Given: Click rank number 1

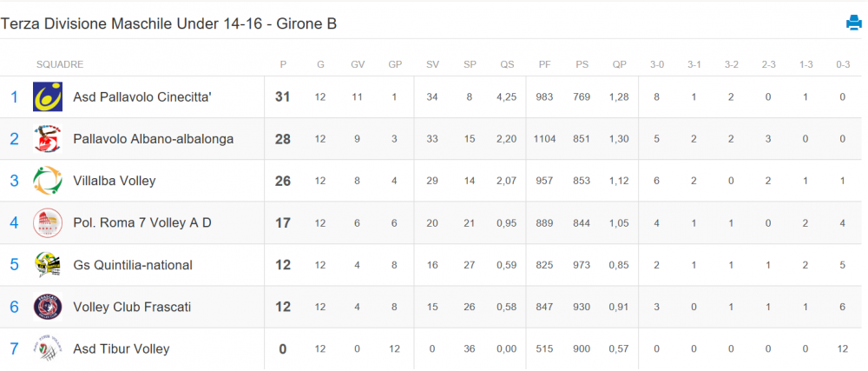Looking at the screenshot, I should pos(15,97).
